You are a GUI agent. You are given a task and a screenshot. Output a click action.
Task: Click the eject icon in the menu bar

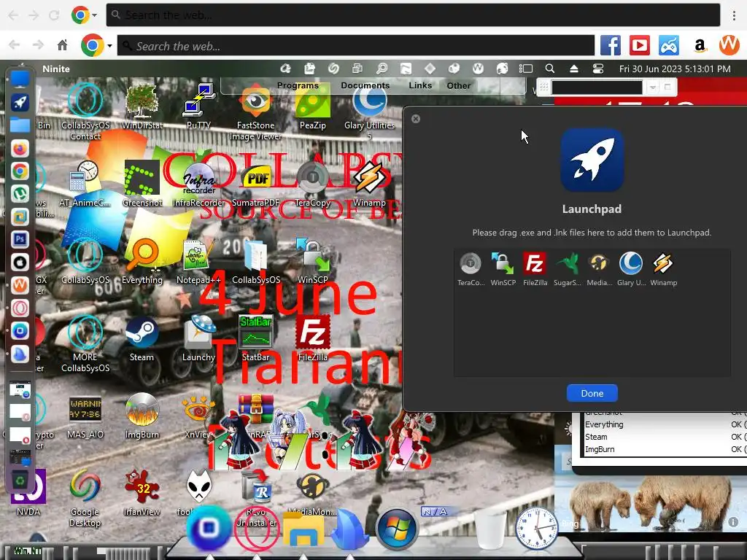(x=574, y=69)
